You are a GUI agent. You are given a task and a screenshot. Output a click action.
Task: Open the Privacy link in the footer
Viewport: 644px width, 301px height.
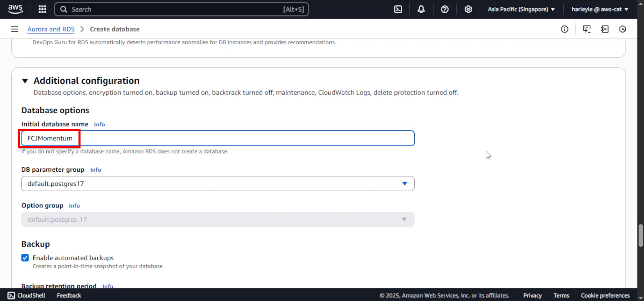pos(532,295)
